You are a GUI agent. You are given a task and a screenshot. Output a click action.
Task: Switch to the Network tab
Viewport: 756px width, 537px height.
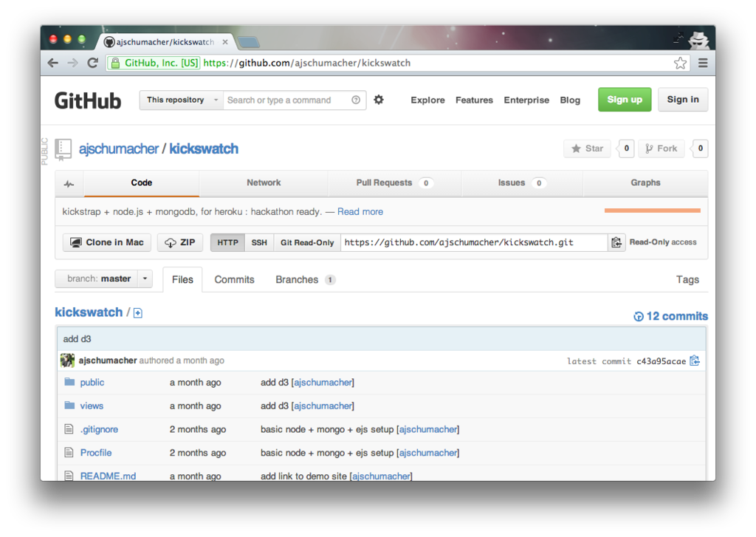(x=264, y=183)
